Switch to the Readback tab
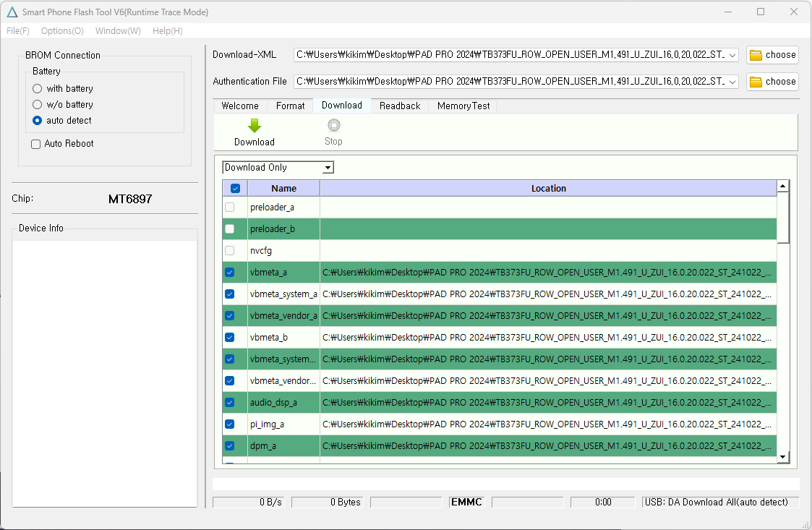This screenshot has width=812, height=530. (400, 106)
